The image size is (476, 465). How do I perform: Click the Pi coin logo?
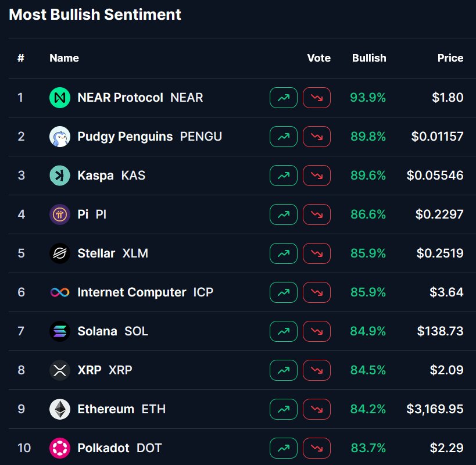(60, 214)
